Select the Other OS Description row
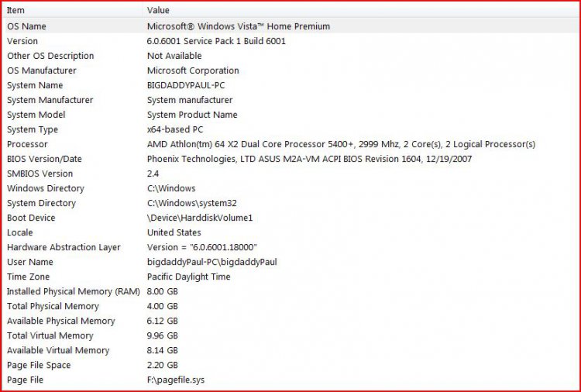 tap(290, 56)
